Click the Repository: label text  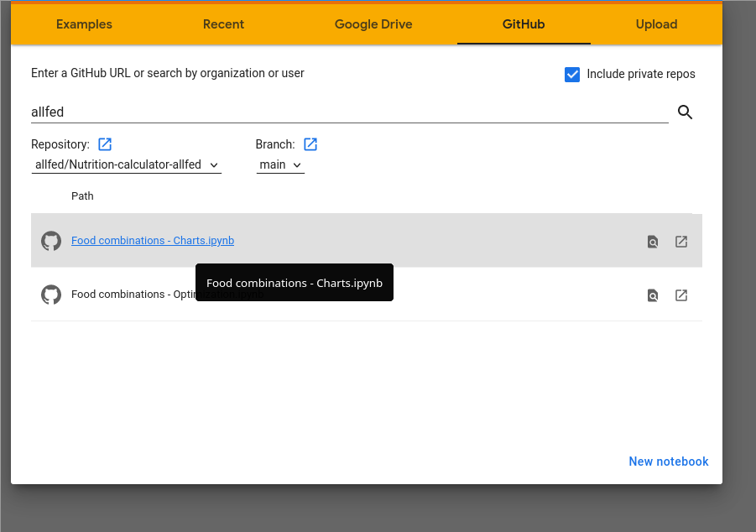[60, 144]
